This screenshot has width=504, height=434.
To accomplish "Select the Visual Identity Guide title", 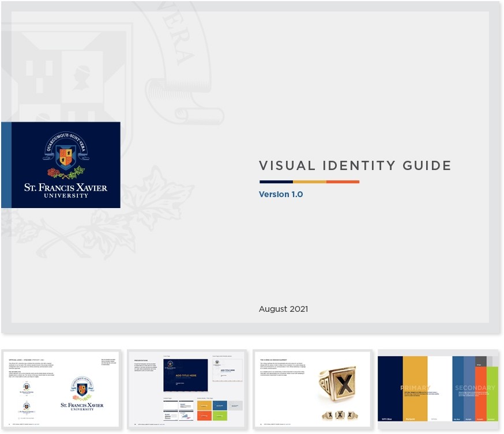I will click(356, 166).
